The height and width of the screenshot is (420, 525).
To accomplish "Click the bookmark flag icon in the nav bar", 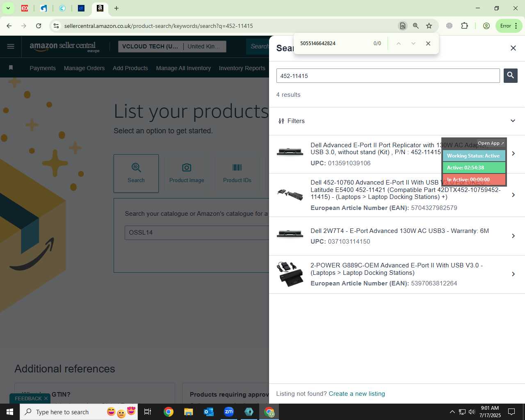I will pyautogui.click(x=11, y=68).
